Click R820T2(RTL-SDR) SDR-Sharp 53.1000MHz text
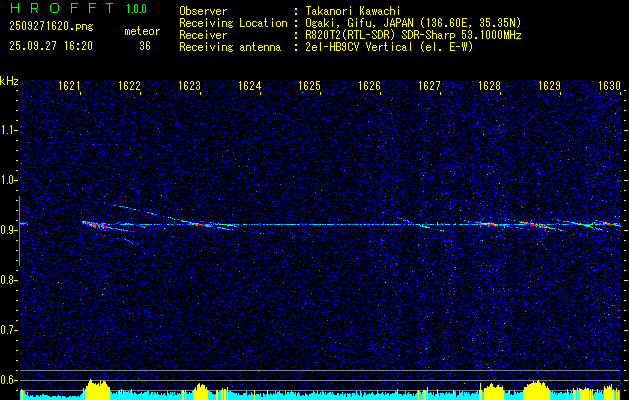The height and width of the screenshot is (400, 629). tap(412, 35)
